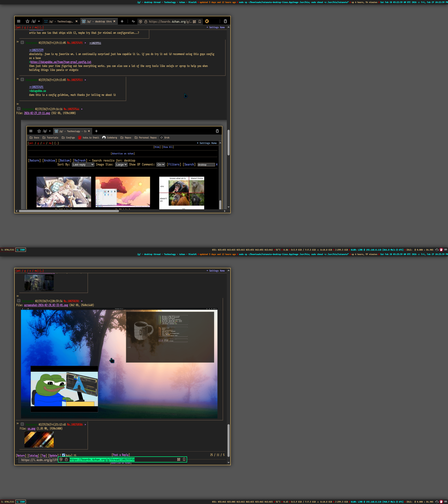Tick the checkbox of post No.108258281
448x504 pixels.
tap(19, 301)
